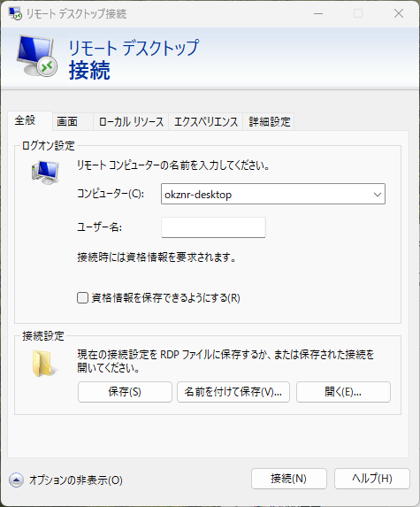Open the エクスペリエンス tab
The image size is (420, 507).
[206, 122]
